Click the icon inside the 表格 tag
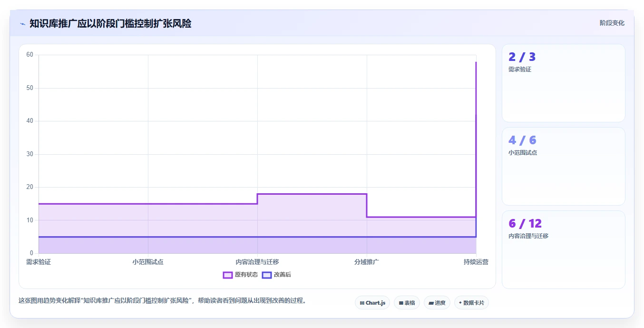Image resolution: width=644 pixels, height=328 pixels. click(x=401, y=303)
